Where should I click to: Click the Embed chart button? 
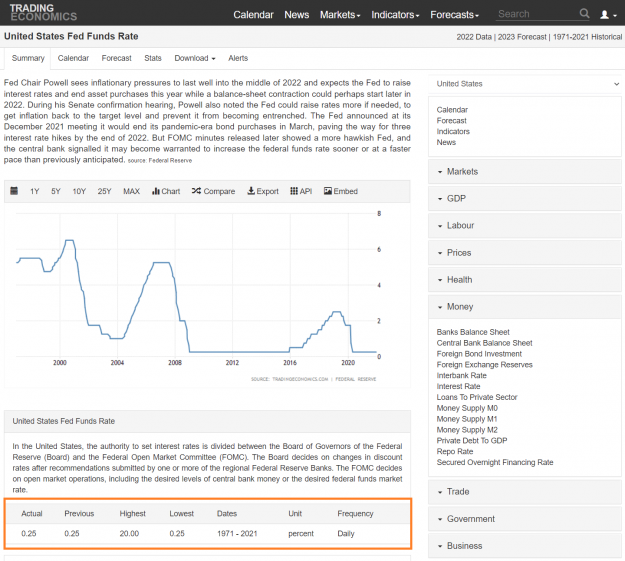(341, 191)
